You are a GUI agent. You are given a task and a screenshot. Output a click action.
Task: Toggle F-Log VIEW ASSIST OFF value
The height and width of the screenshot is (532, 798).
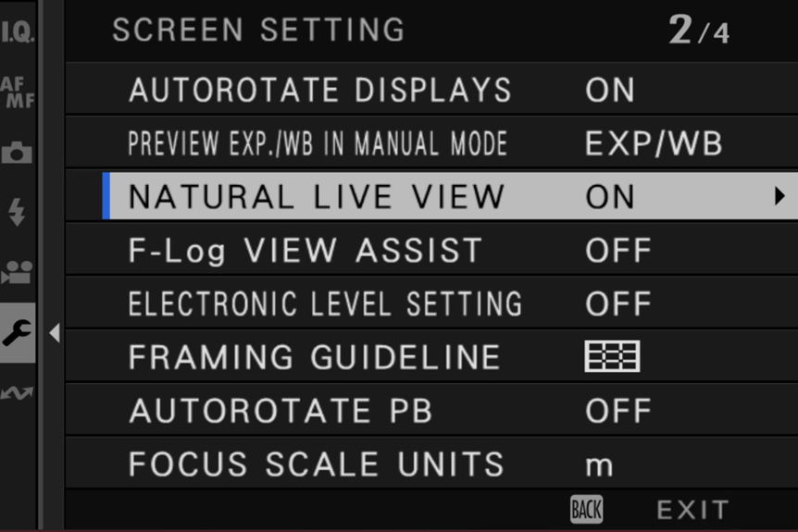(x=617, y=250)
